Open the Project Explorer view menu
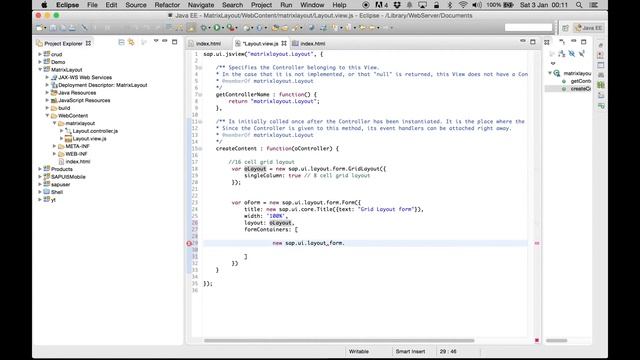The image size is (640, 360). (x=156, y=41)
